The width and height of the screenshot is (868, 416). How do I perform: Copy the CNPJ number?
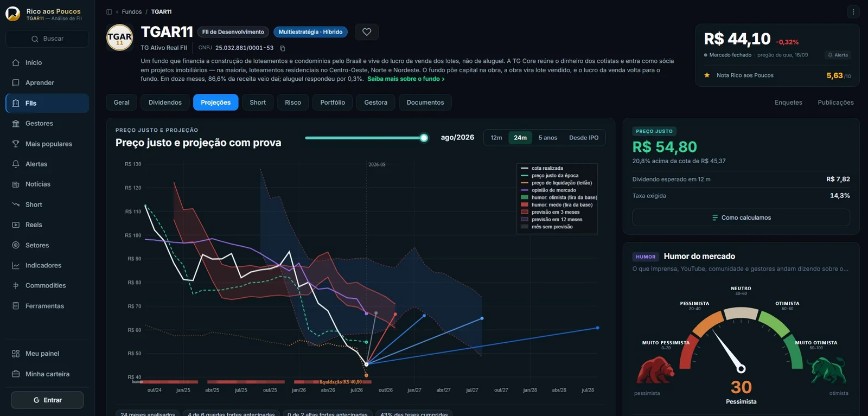tap(282, 48)
